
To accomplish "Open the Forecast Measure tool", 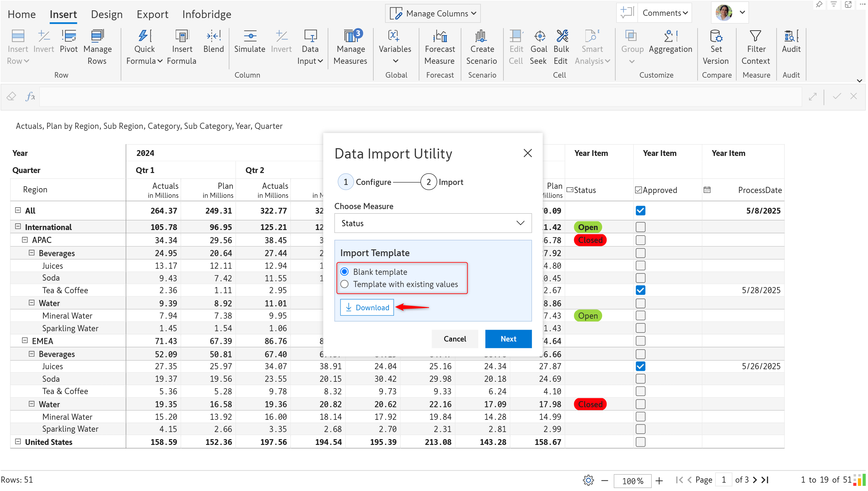I will tap(440, 36).
